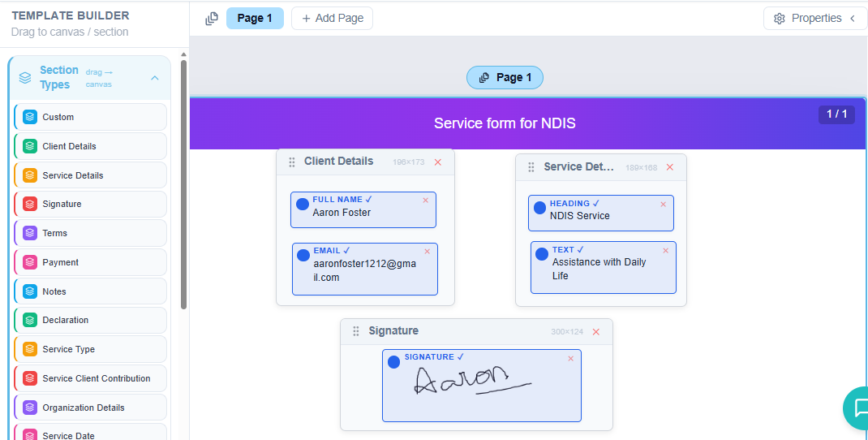Image resolution: width=868 pixels, height=440 pixels.
Task: Select the Terms section type
Action: tap(90, 233)
